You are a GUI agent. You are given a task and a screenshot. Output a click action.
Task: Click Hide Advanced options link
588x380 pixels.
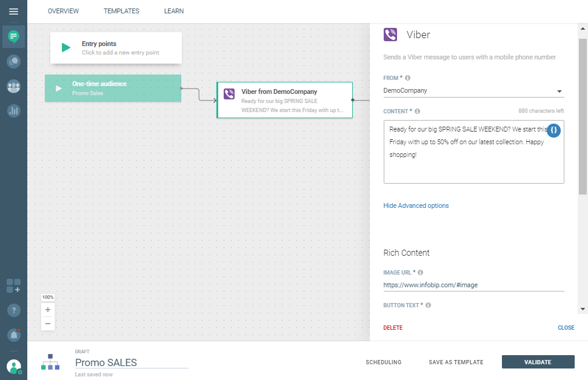416,205
